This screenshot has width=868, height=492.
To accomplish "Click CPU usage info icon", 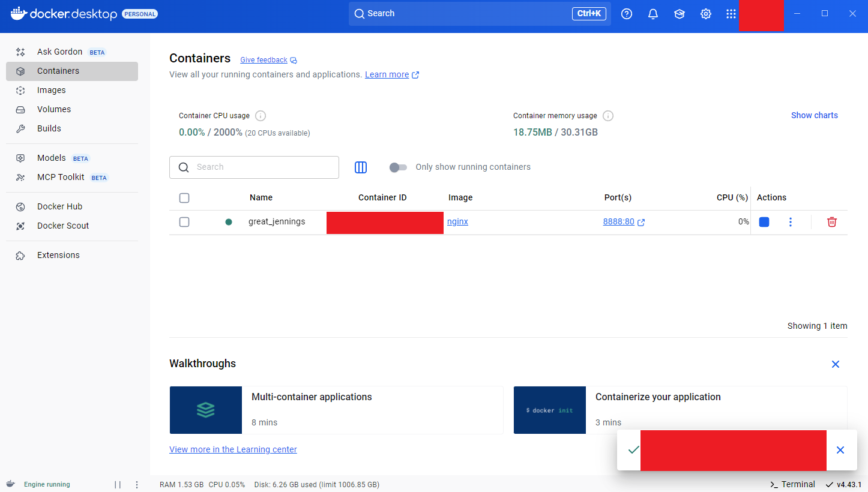I will point(261,116).
